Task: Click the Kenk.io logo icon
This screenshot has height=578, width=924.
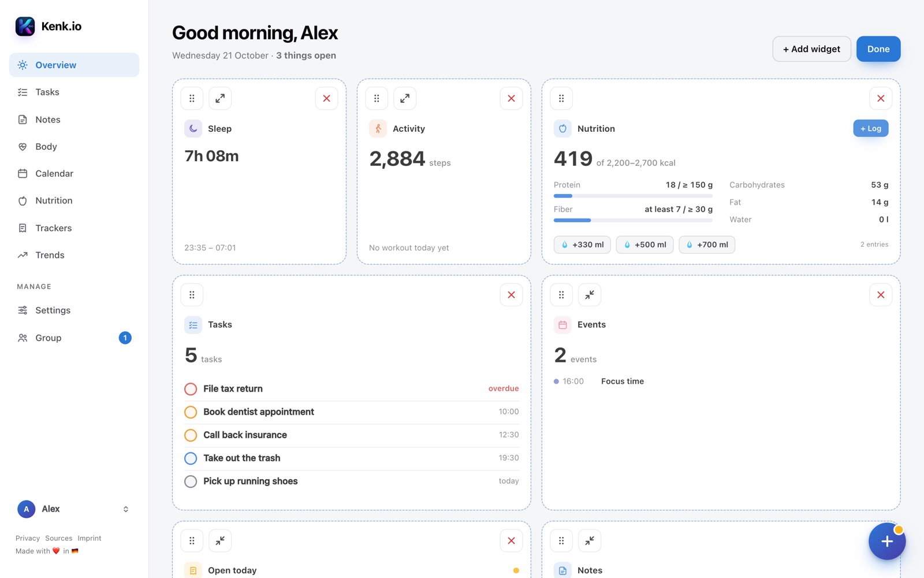Action: pyautogui.click(x=25, y=26)
